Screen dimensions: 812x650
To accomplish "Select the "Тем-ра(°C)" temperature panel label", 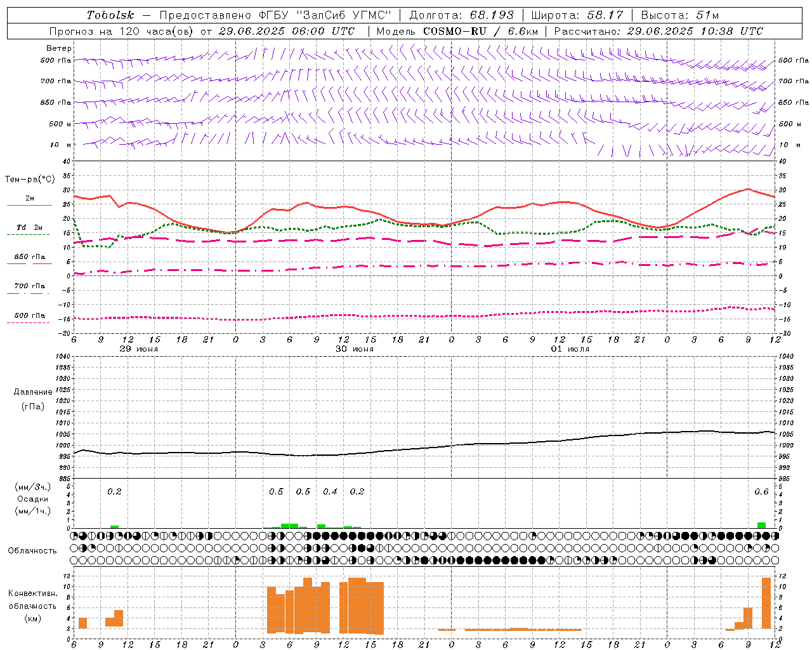I will [x=30, y=180].
